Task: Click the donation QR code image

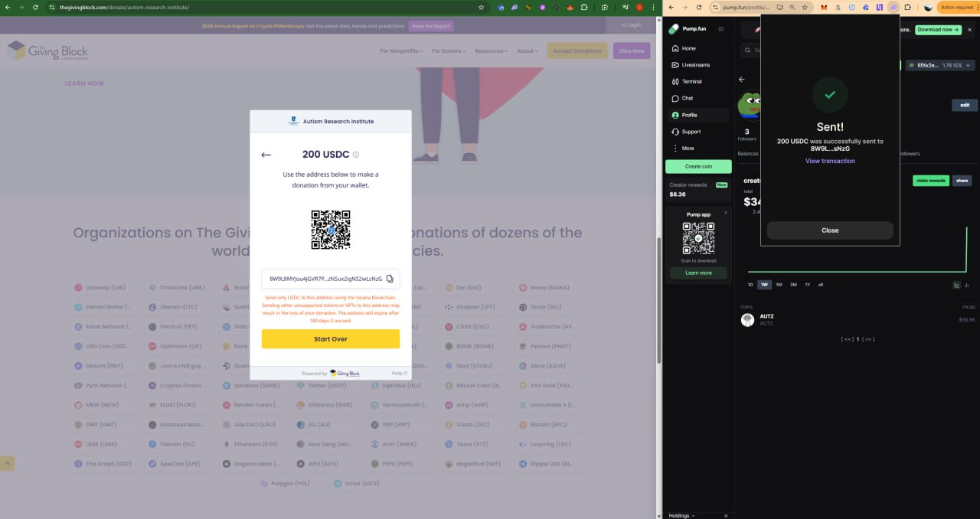Action: pyautogui.click(x=331, y=230)
